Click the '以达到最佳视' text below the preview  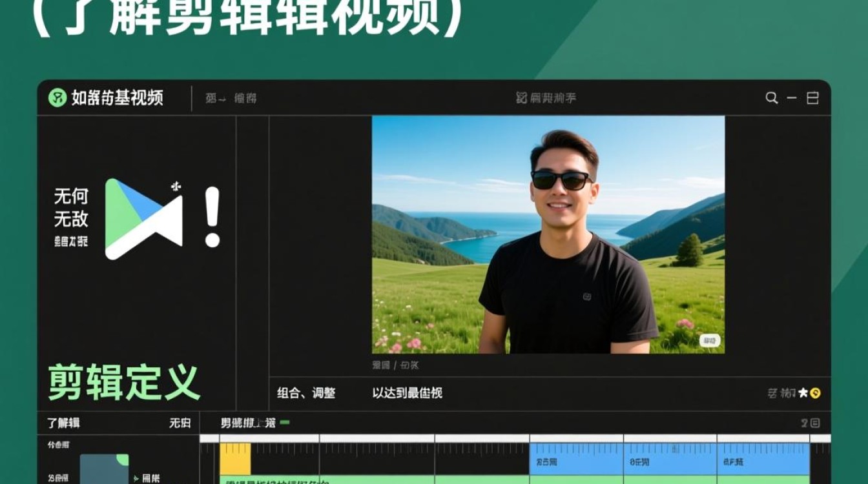pos(407,393)
